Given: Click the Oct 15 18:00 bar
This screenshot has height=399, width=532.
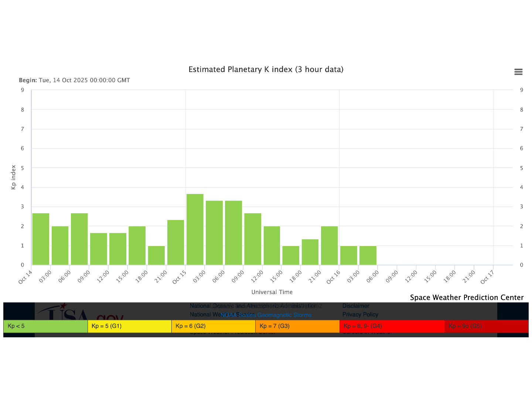Looking at the screenshot, I should pos(310,252).
